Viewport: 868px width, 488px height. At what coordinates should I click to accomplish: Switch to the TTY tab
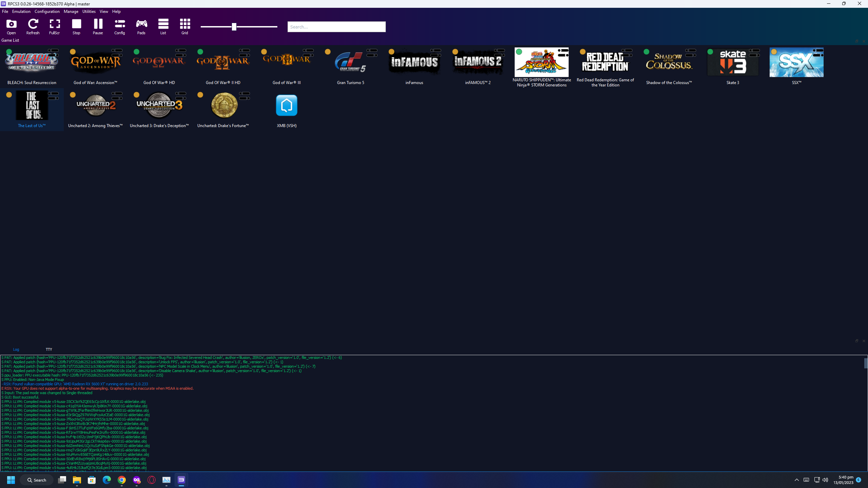(49, 349)
